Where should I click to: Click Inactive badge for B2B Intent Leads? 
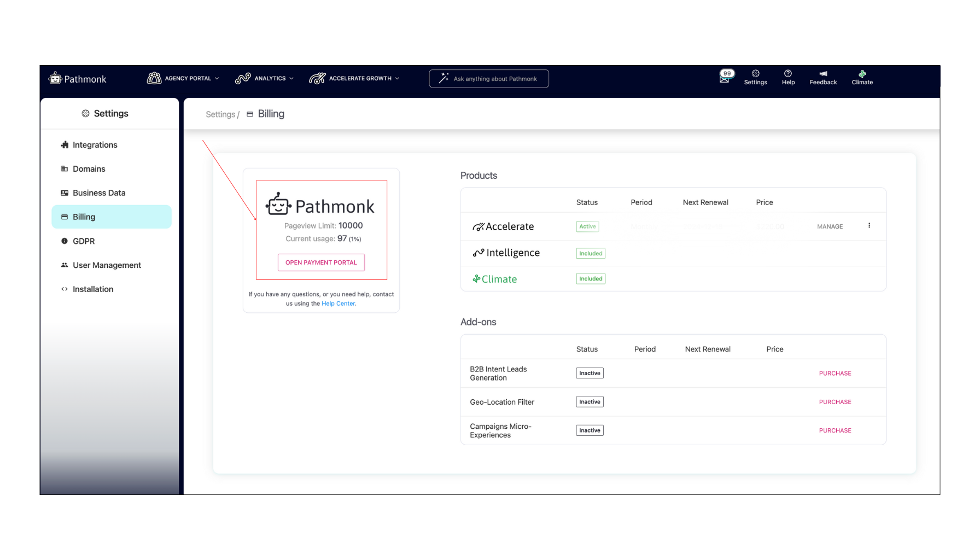[x=590, y=373]
